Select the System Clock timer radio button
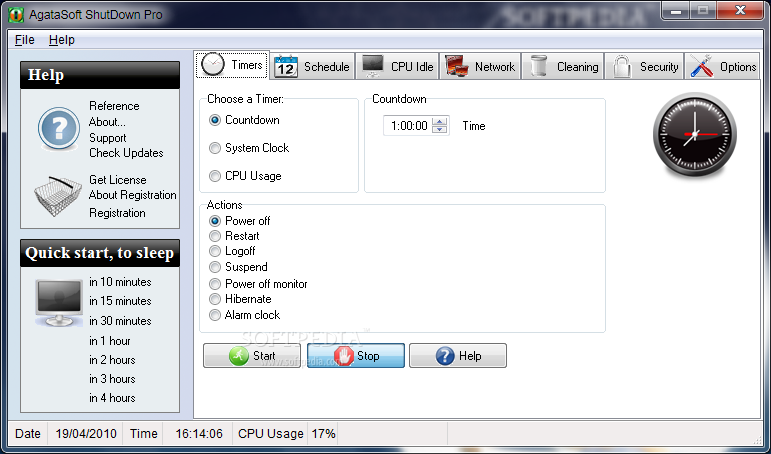The width and height of the screenshot is (771, 454). [x=215, y=148]
